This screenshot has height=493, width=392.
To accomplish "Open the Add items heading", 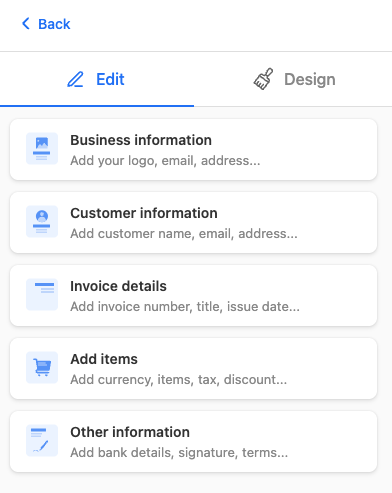I will (x=104, y=359).
